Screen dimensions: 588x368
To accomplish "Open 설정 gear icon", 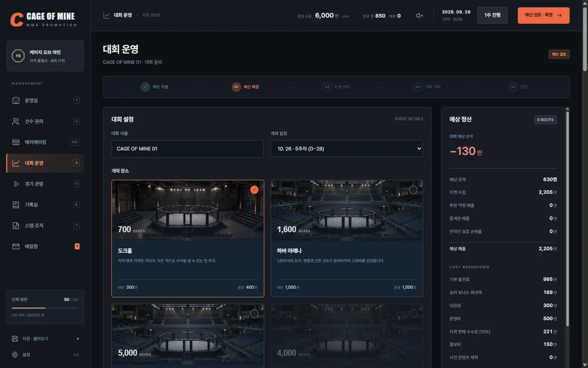I will (x=15, y=355).
